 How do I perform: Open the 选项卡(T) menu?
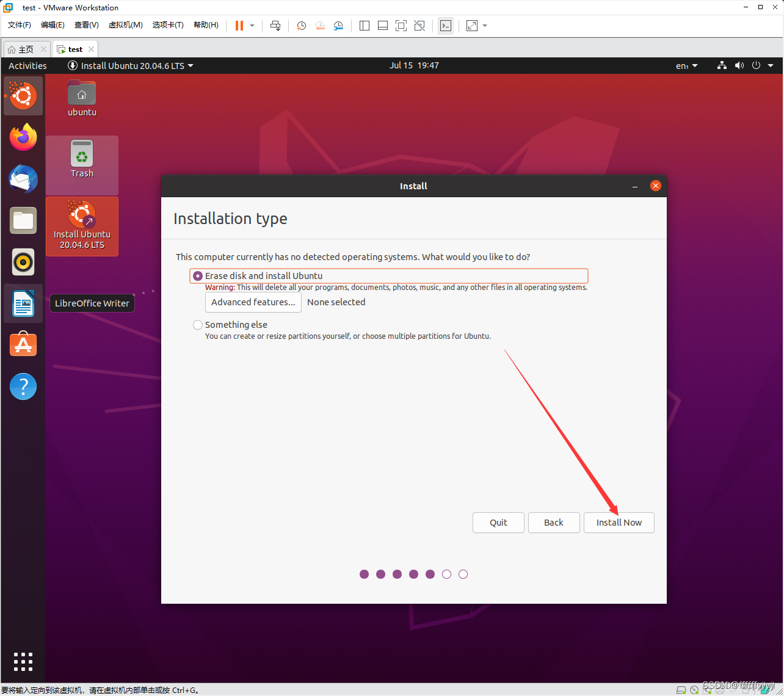coord(168,25)
